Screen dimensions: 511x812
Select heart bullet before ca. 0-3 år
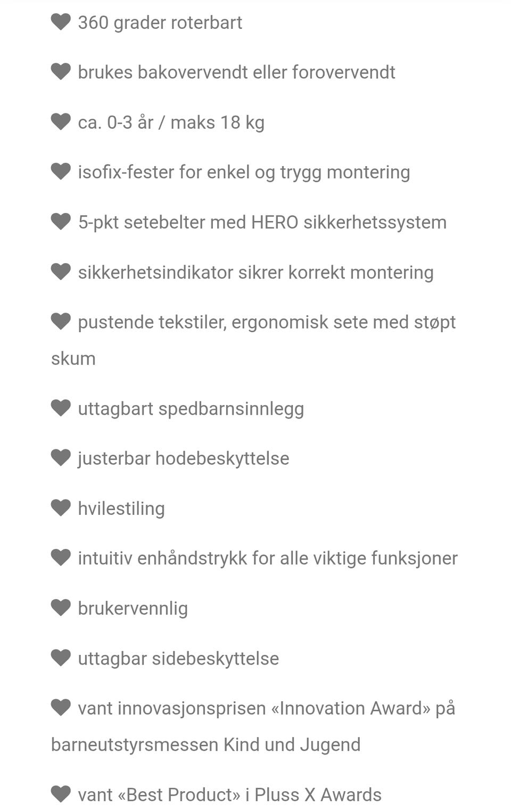[x=61, y=122]
